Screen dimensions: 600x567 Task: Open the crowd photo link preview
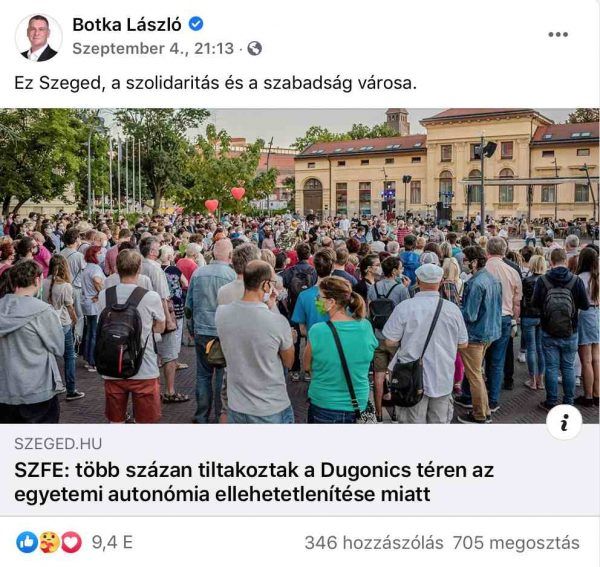(x=300, y=266)
